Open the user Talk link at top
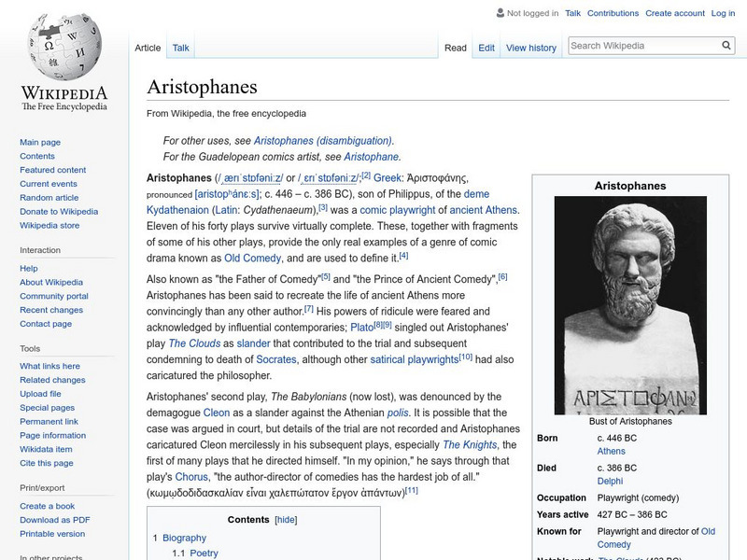747x560 pixels. [x=572, y=13]
